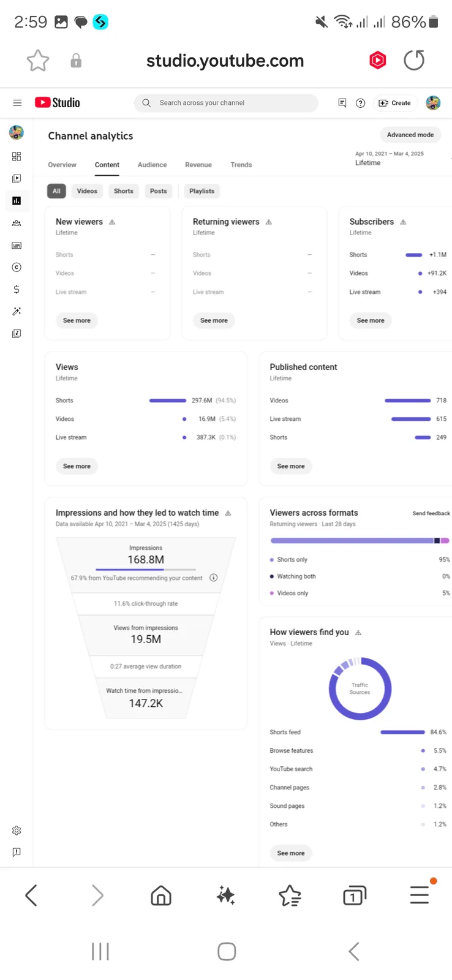Click warning icon next to New viewers
The height and width of the screenshot is (980, 452).
(x=112, y=222)
